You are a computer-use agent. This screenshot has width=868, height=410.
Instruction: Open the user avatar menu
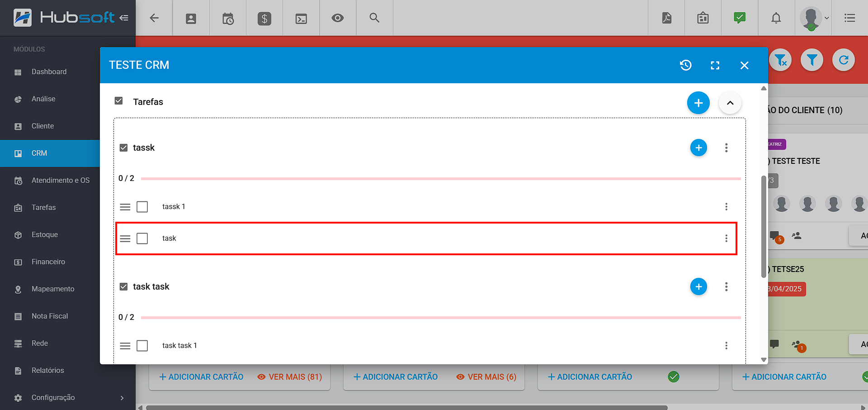pyautogui.click(x=813, y=19)
